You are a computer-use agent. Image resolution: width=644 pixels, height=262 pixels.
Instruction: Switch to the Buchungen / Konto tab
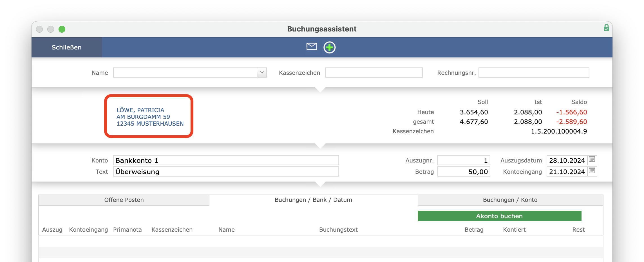click(510, 200)
